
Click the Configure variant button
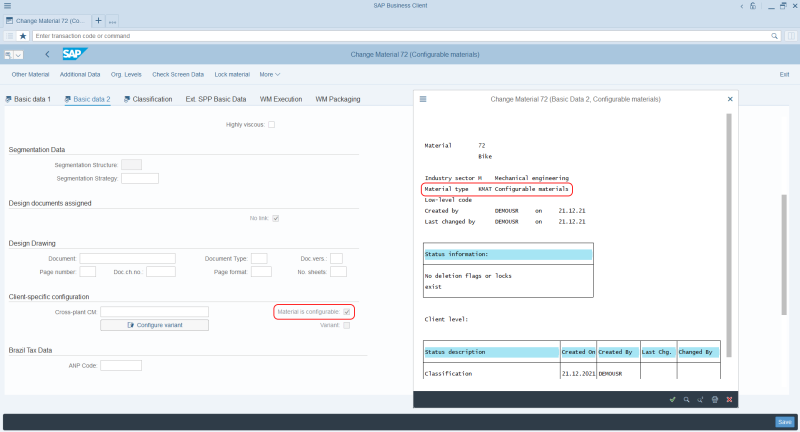coord(155,325)
